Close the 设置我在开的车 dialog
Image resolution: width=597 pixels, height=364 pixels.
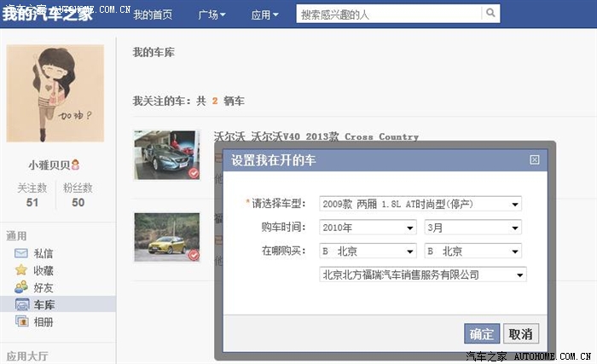click(x=535, y=159)
